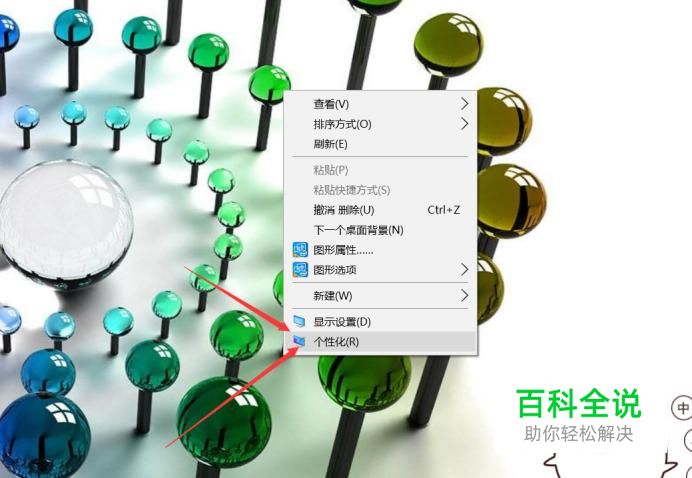Choose 刷新(E) to refresh the desktop

[384, 144]
